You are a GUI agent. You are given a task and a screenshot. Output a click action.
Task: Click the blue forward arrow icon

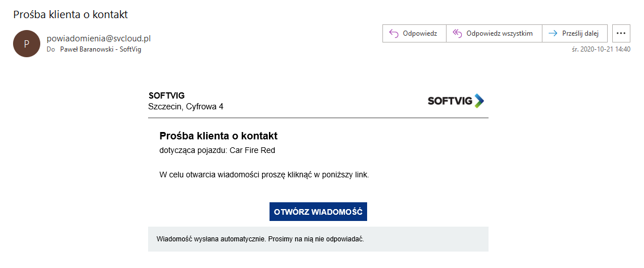(552, 33)
